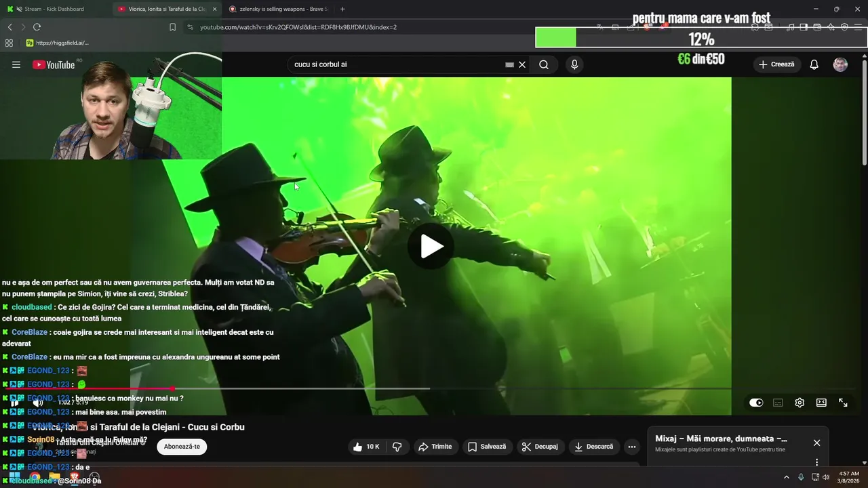Click the small play/pause control in player bar
This screenshot has height=488, width=868.
(x=14, y=403)
